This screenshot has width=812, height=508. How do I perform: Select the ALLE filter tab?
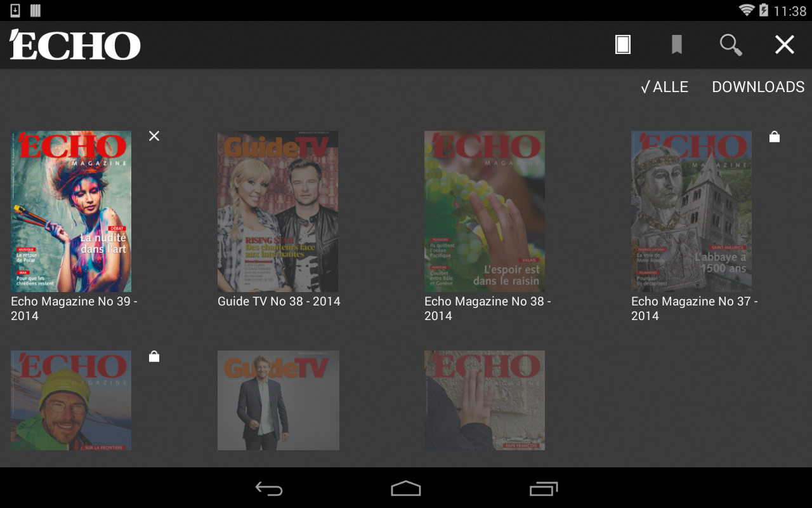coord(665,87)
